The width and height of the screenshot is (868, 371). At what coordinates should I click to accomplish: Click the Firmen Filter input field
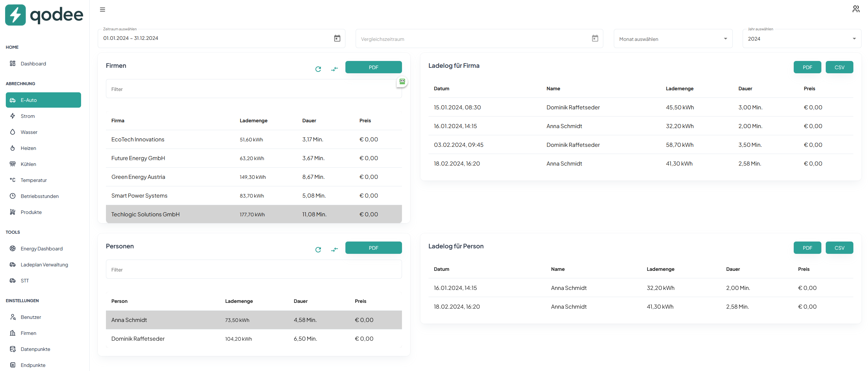click(253, 89)
